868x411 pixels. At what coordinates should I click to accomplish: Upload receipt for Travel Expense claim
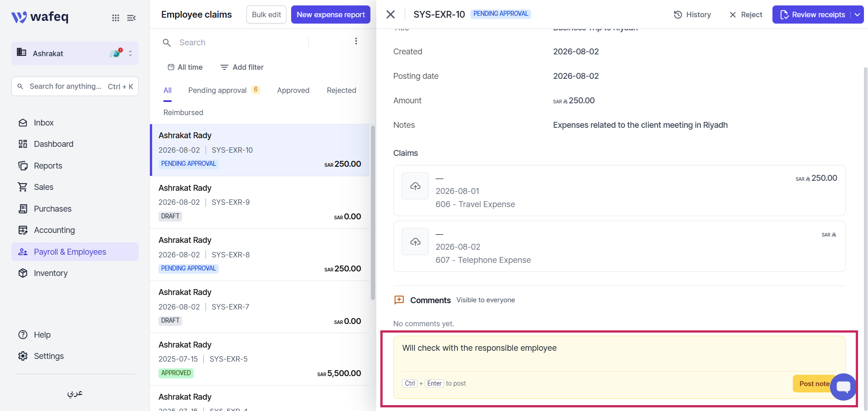coord(415,186)
